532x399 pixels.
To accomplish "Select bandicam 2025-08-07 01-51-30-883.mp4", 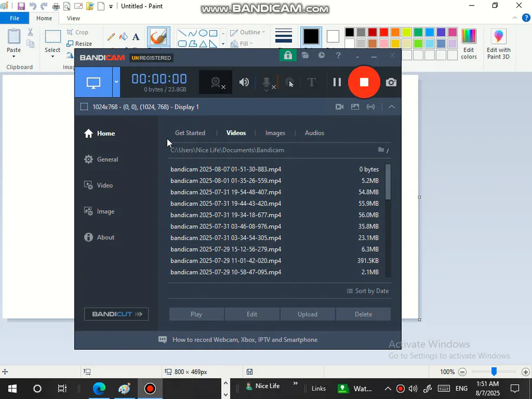I will click(x=274, y=169).
